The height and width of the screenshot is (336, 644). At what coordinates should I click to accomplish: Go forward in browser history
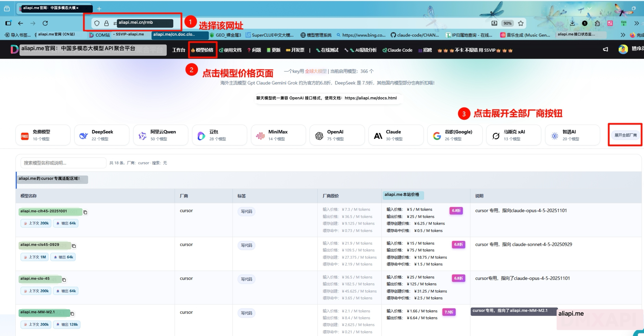coord(33,23)
